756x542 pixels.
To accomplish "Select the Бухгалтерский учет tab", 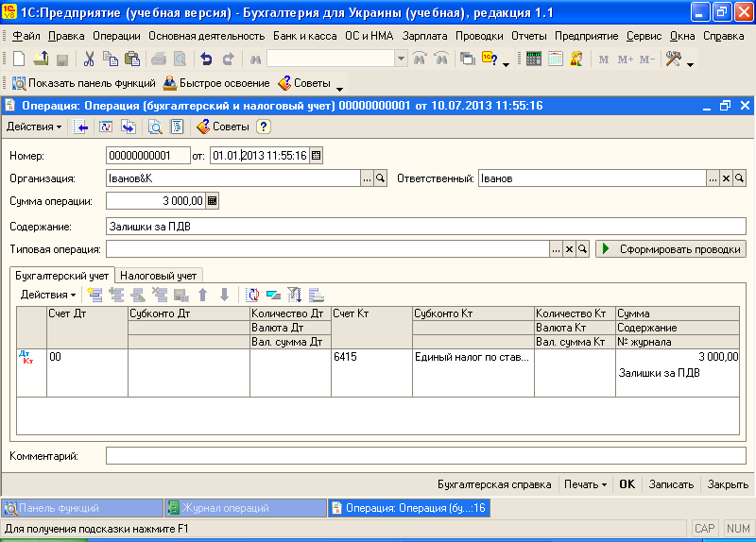I will point(61,276).
